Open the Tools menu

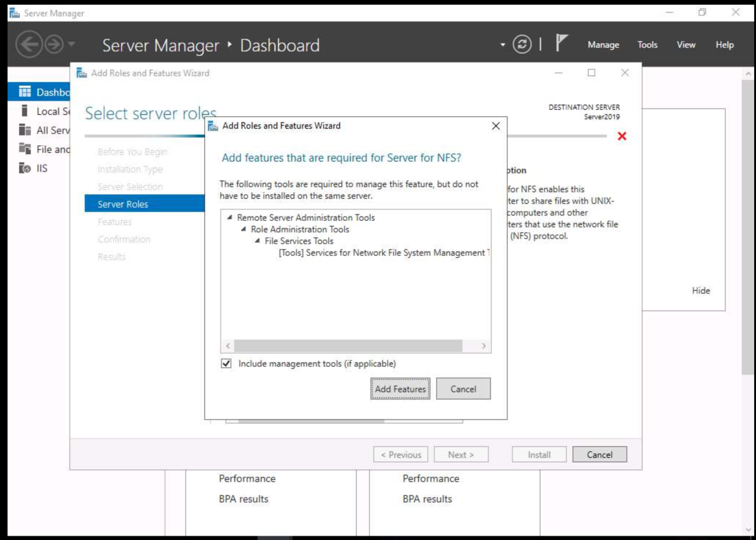647,45
